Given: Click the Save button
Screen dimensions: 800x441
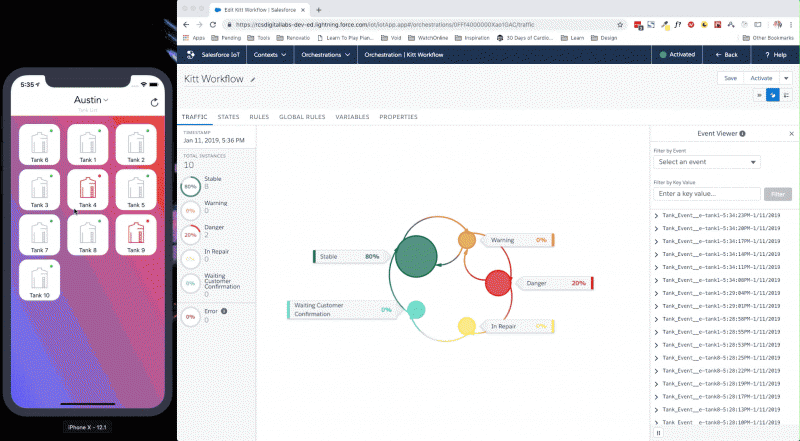Looking at the screenshot, I should (731, 78).
